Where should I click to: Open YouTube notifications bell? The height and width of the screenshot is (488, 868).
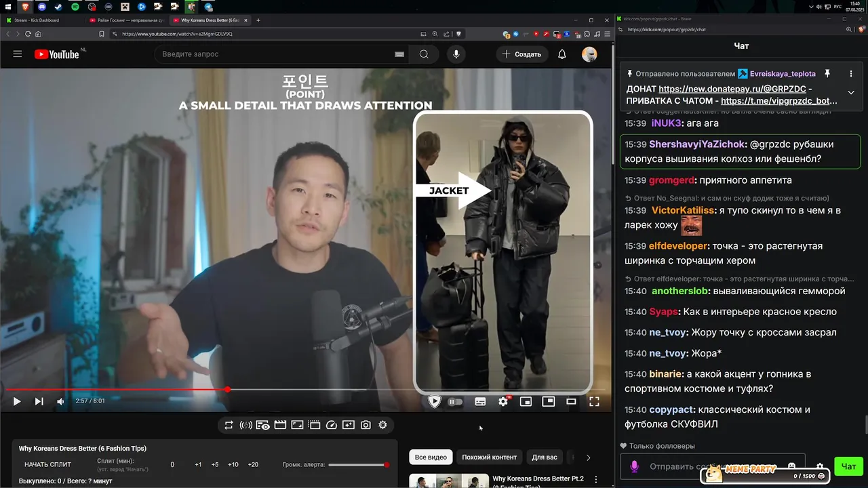pos(561,54)
